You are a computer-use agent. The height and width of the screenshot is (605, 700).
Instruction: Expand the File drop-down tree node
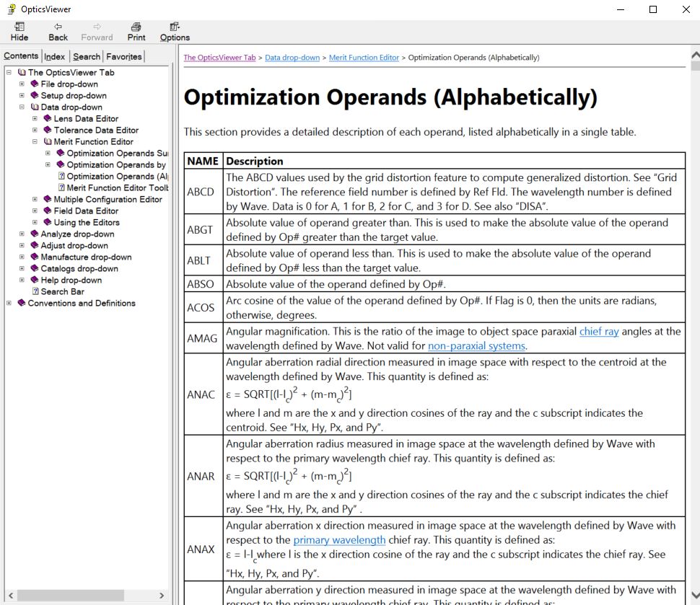22,84
